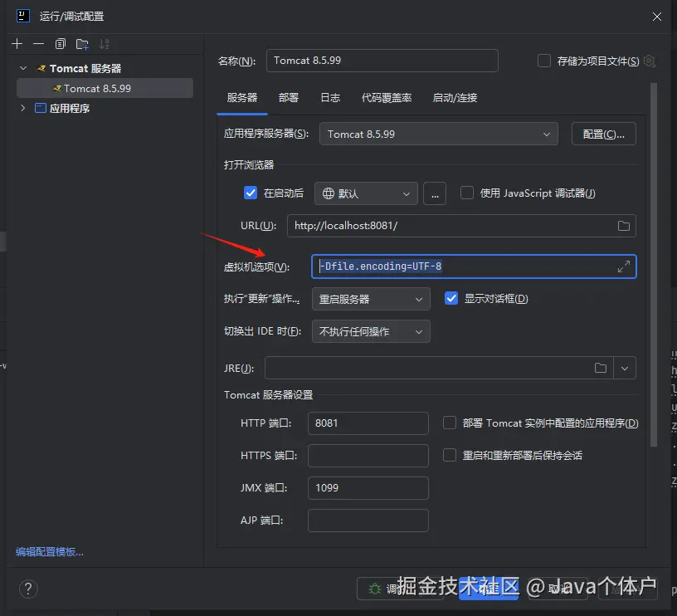
Task: Enable the use JavaScript debugger checkbox
Action: (x=467, y=193)
